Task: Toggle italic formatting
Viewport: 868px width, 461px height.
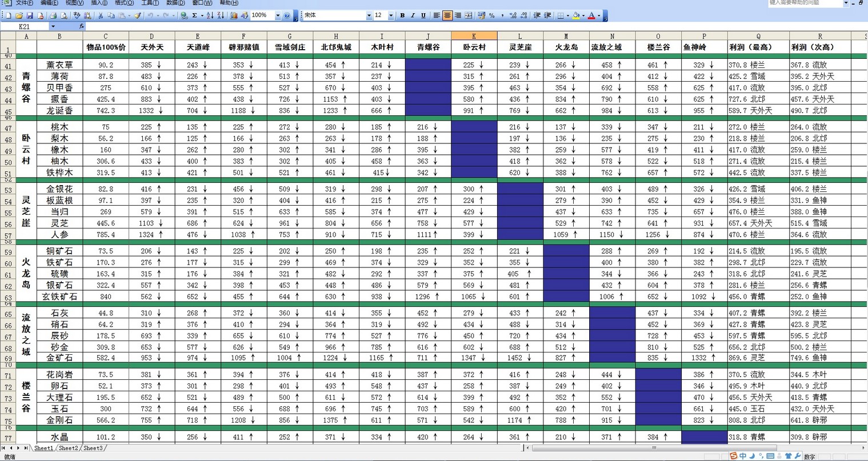Action: (413, 15)
